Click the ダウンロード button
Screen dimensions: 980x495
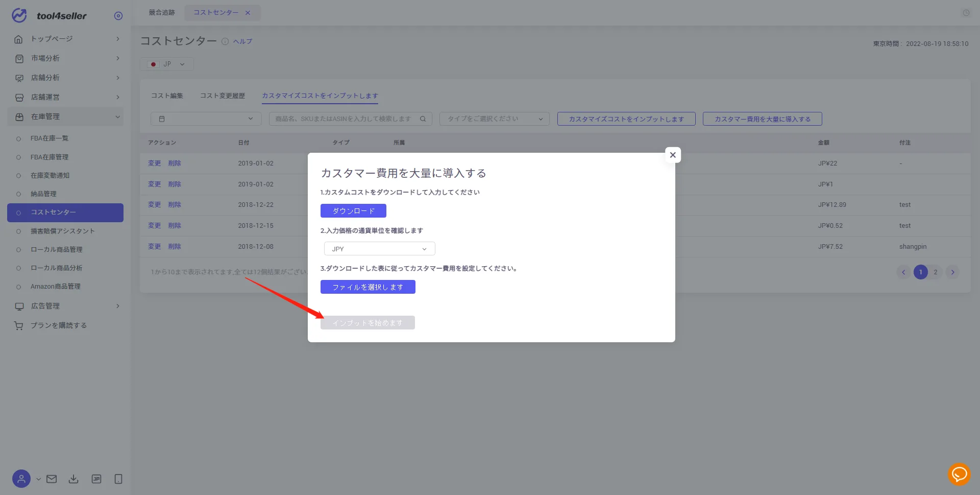tap(353, 210)
